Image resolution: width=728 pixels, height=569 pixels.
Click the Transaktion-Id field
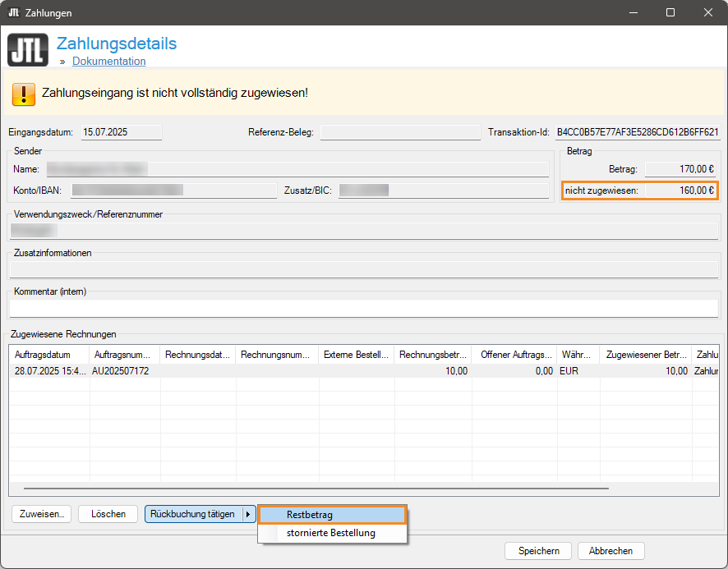point(637,132)
